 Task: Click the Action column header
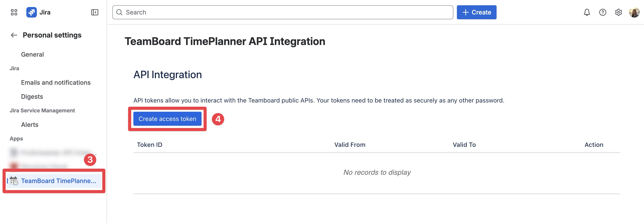[x=594, y=145]
